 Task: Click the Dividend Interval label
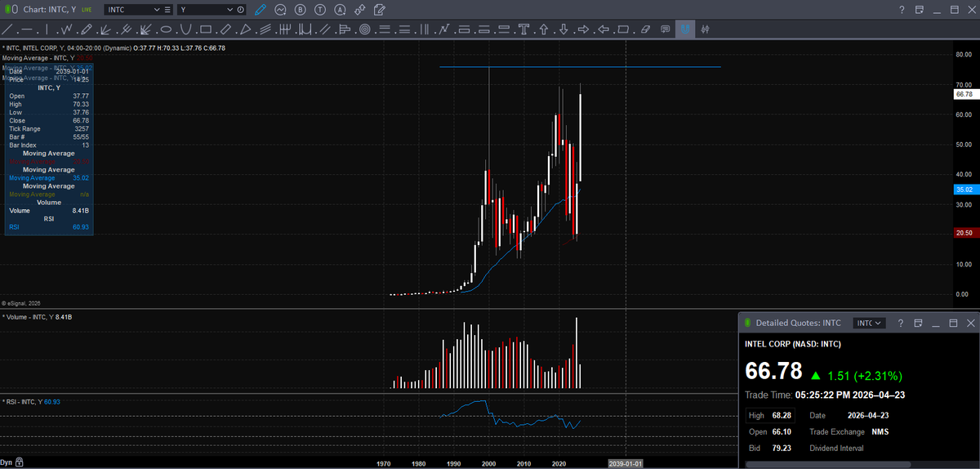(x=836, y=448)
